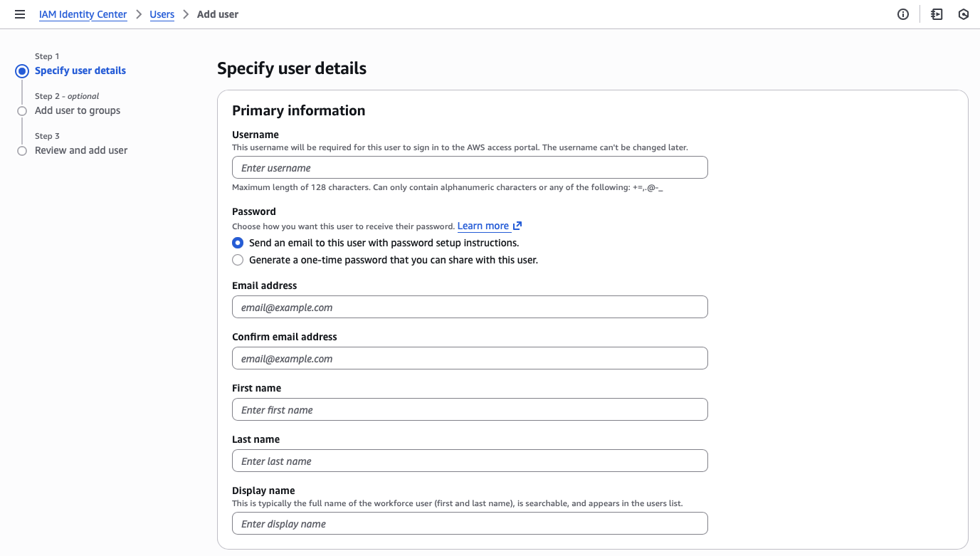Click the Step 3 circle indicator
980x556 pixels.
coord(21,150)
